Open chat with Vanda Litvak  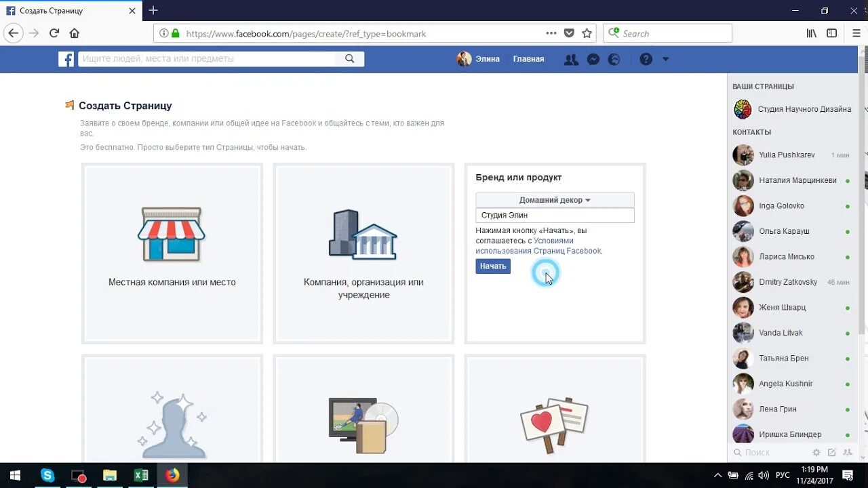click(792, 333)
